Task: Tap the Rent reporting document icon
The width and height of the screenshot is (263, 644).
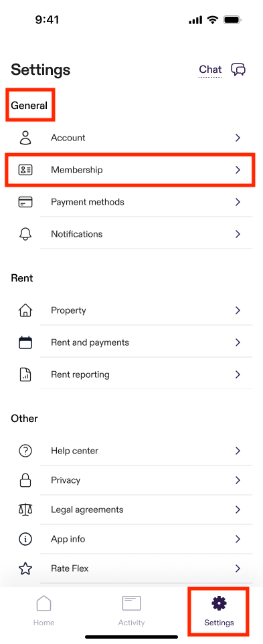Action: (25, 374)
